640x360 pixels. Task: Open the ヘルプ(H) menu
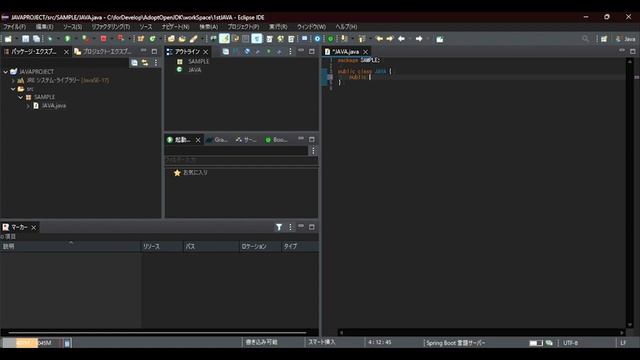click(346, 27)
